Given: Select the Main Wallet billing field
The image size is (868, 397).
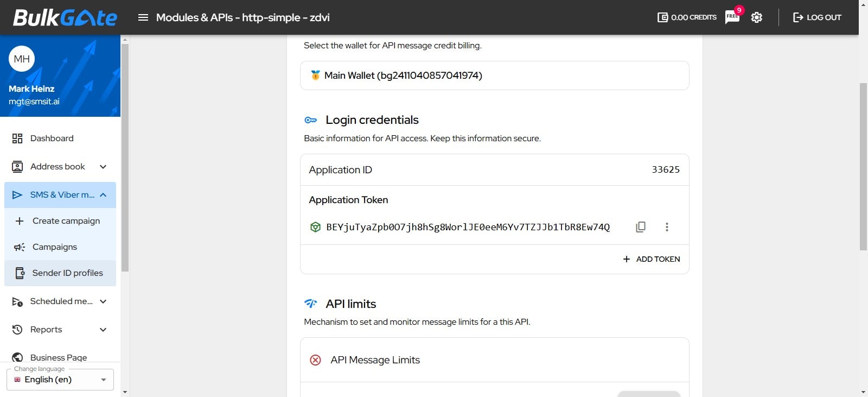Looking at the screenshot, I should coord(494,75).
